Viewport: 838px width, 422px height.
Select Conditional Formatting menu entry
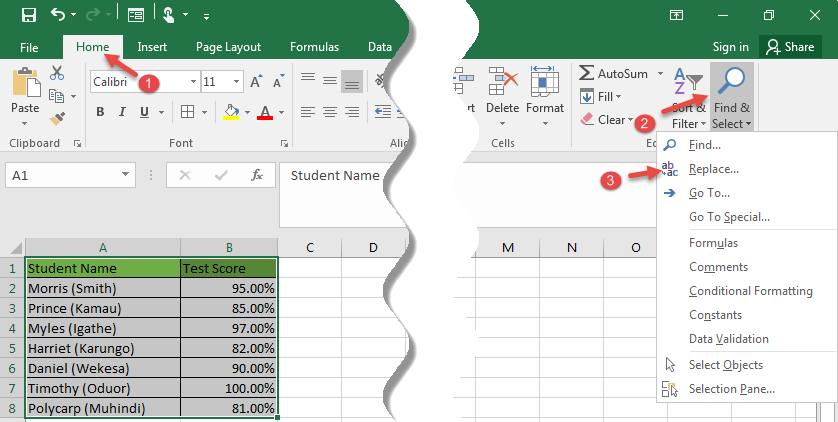[747, 291]
